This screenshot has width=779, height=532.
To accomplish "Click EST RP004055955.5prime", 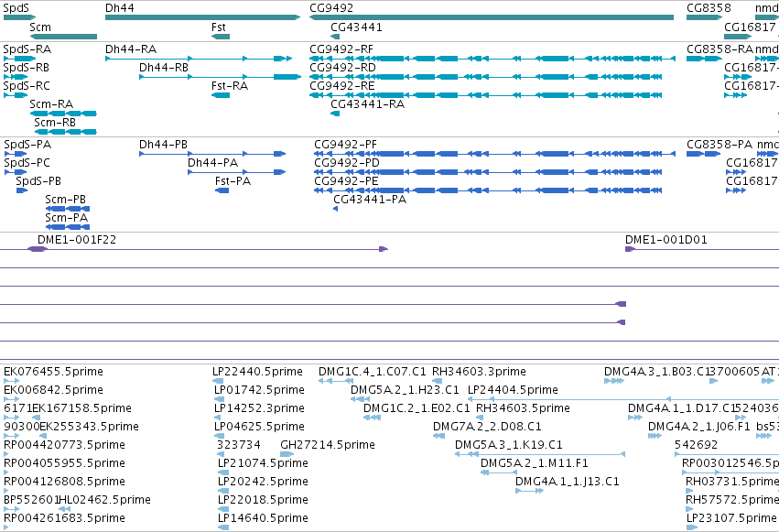I will 64,463.
